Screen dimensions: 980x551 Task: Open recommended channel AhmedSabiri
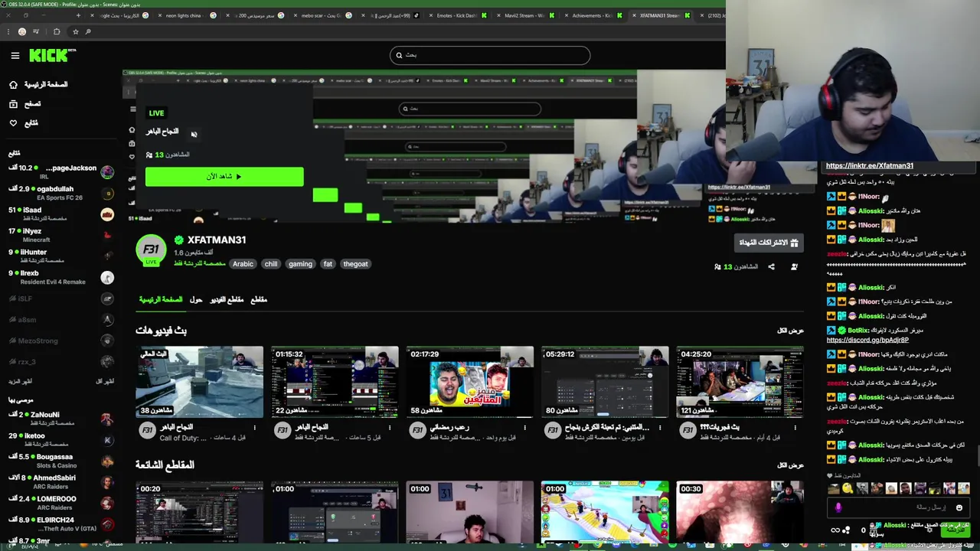tap(60, 481)
